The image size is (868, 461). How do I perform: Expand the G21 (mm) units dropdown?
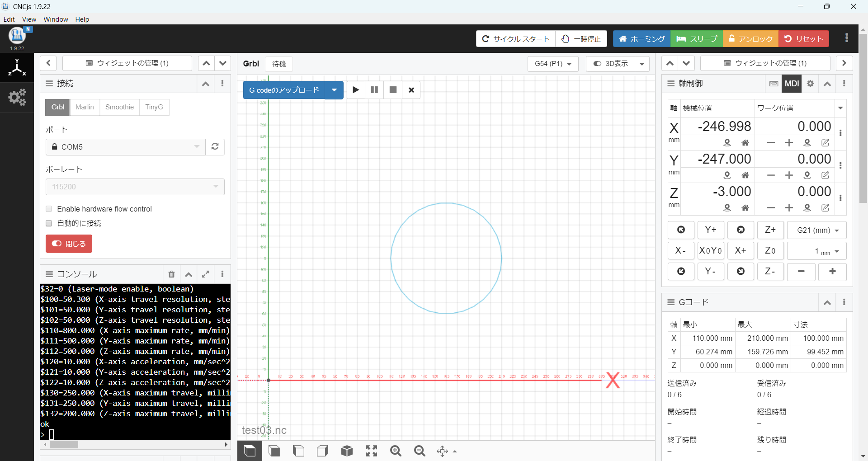817,230
